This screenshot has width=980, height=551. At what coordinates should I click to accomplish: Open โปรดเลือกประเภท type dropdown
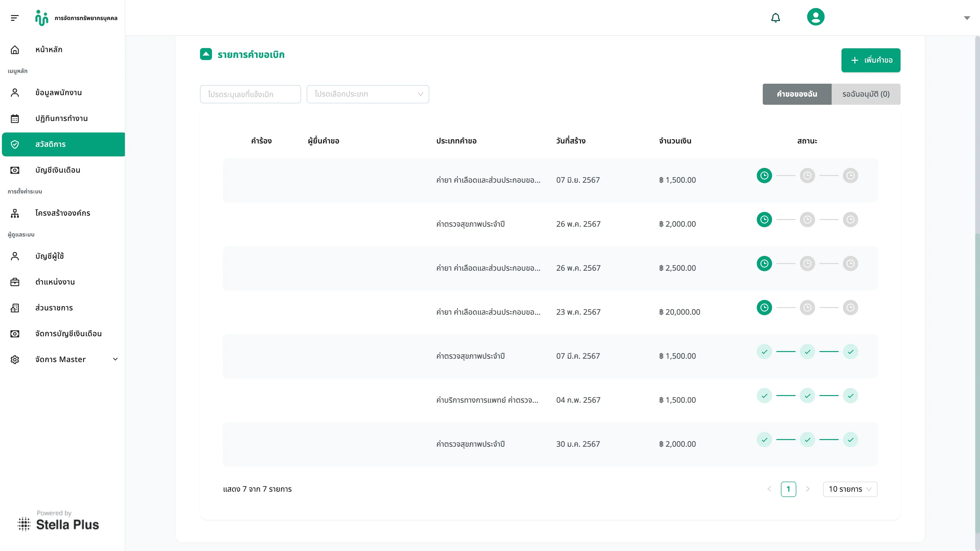click(367, 94)
